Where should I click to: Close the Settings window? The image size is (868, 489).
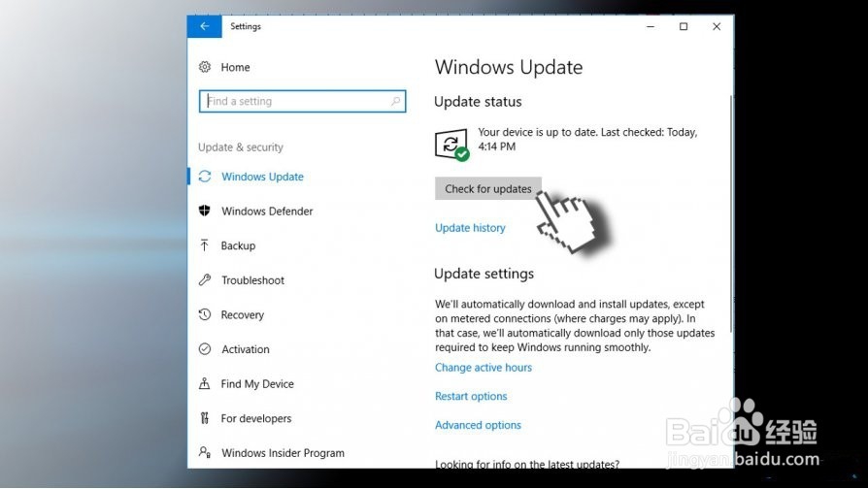(x=717, y=26)
